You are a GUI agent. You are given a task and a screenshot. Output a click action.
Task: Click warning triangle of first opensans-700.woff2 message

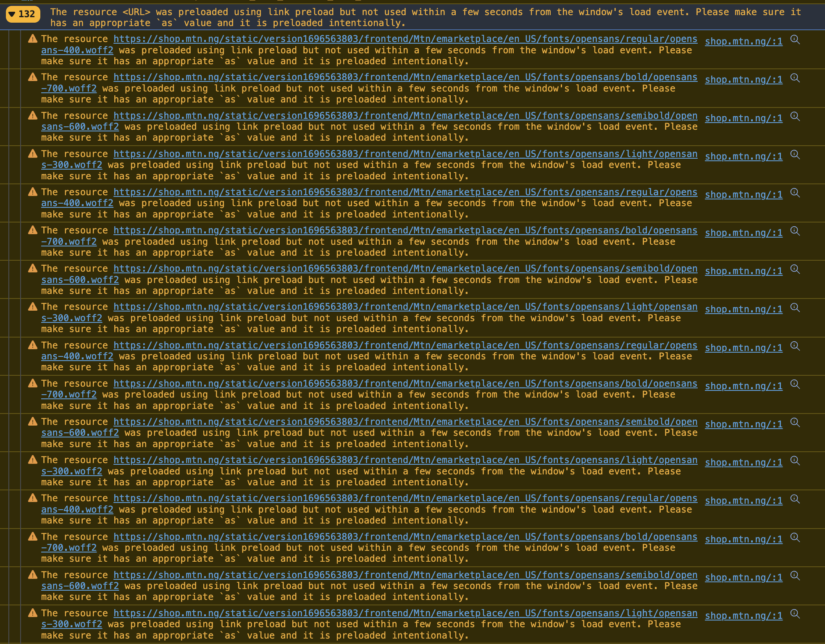(33, 77)
